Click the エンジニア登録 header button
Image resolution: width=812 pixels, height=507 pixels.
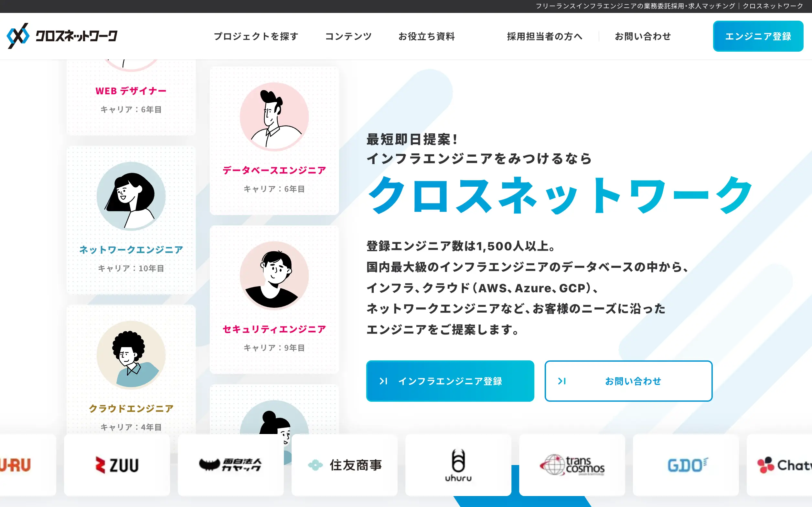point(758,36)
